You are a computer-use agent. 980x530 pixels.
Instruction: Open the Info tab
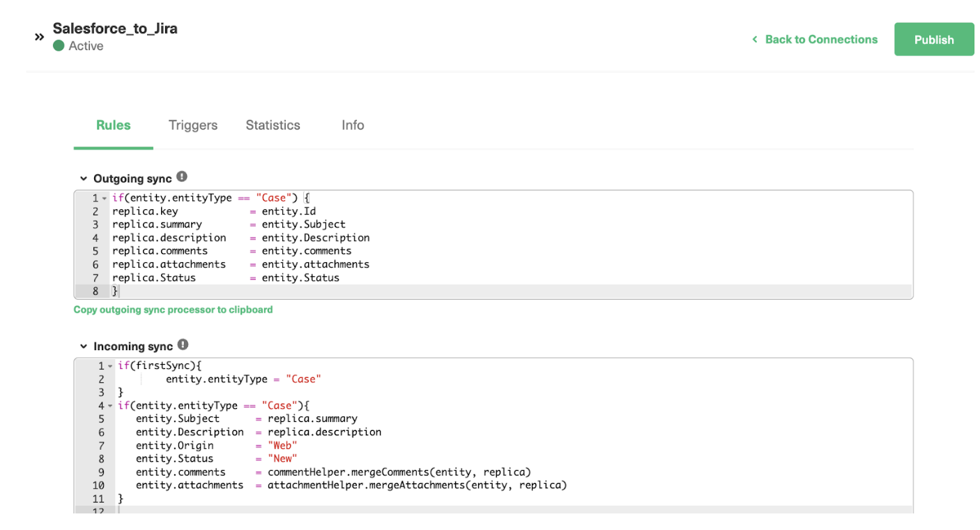click(353, 125)
